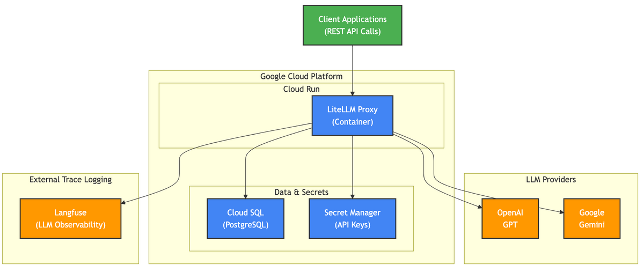Select the (LLM Observability) subtitle text
This screenshot has width=644, height=265.
pos(70,224)
